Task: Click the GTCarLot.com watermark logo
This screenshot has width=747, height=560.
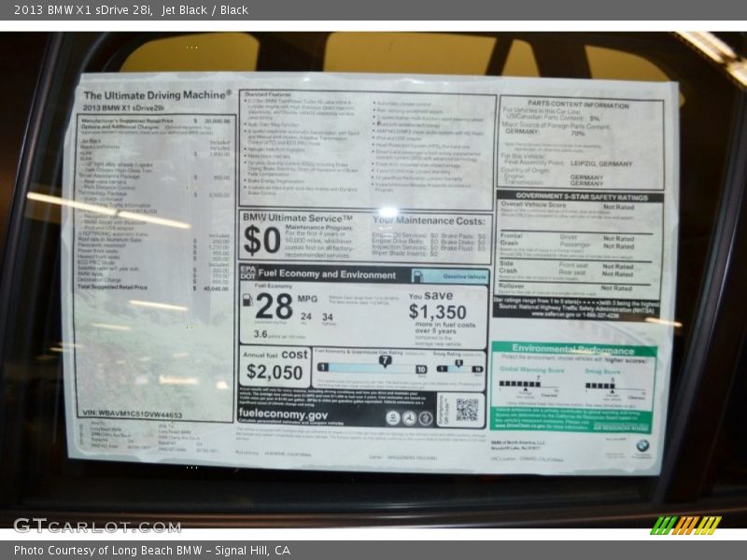Action: point(97,525)
